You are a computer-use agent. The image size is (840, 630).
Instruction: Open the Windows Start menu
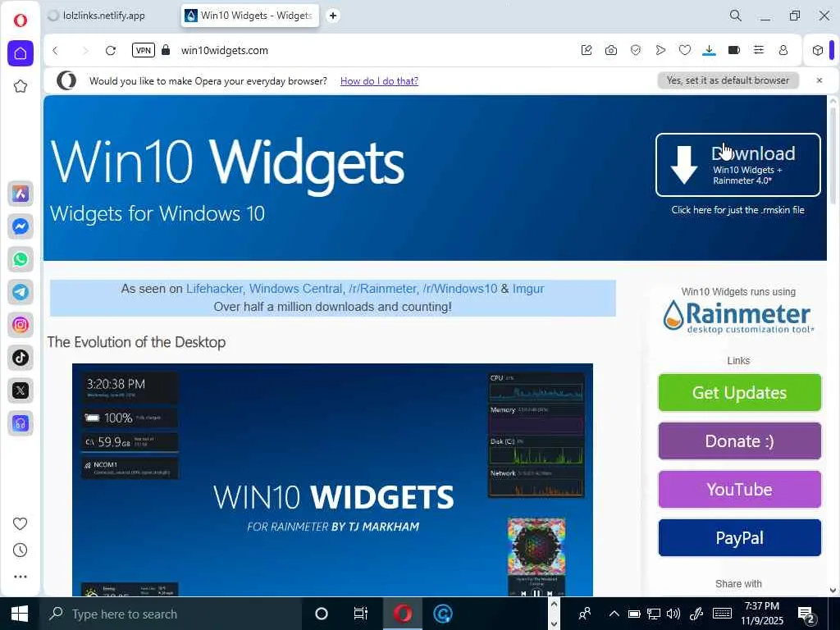tap(20, 614)
